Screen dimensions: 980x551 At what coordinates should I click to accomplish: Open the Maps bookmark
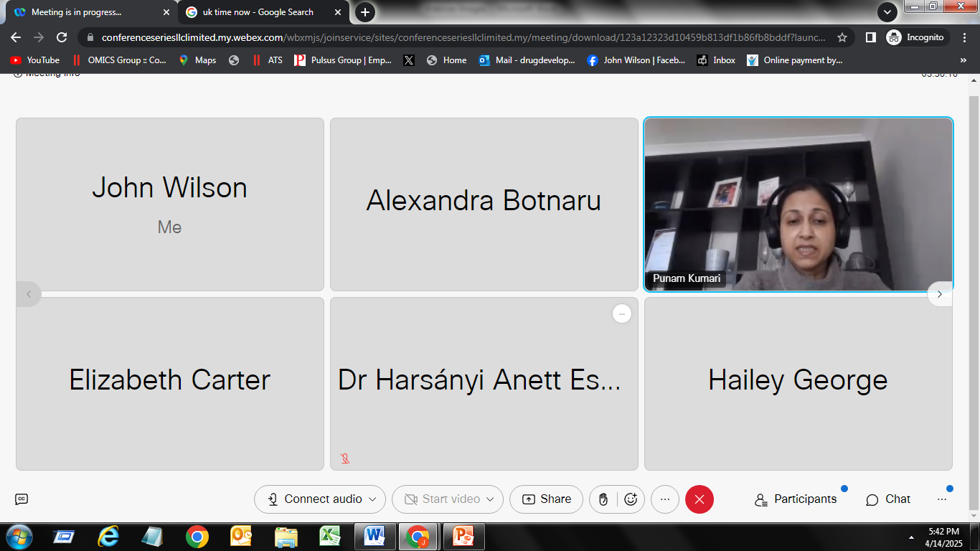197,60
